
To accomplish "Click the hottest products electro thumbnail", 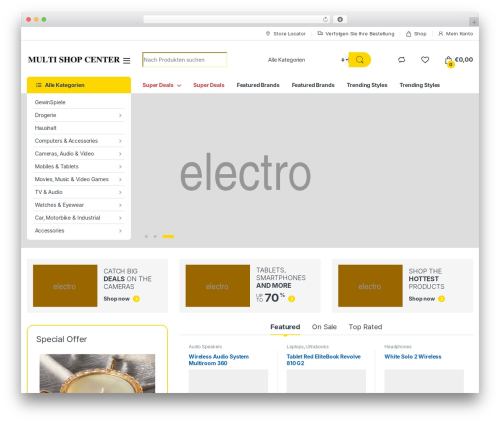I will [x=370, y=286].
